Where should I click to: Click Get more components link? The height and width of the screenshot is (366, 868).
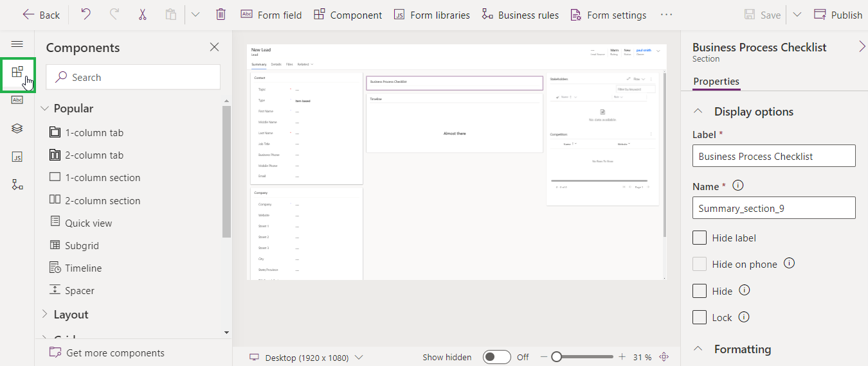(x=114, y=353)
